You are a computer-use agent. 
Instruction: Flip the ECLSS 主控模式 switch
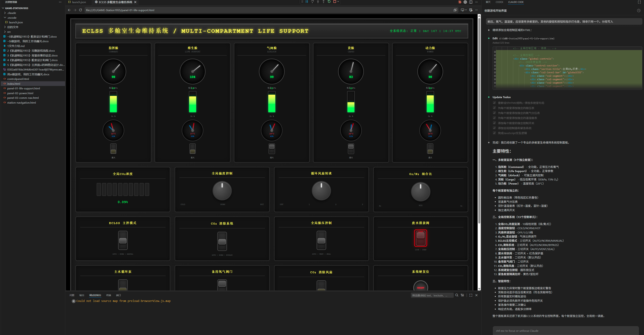[123, 240]
